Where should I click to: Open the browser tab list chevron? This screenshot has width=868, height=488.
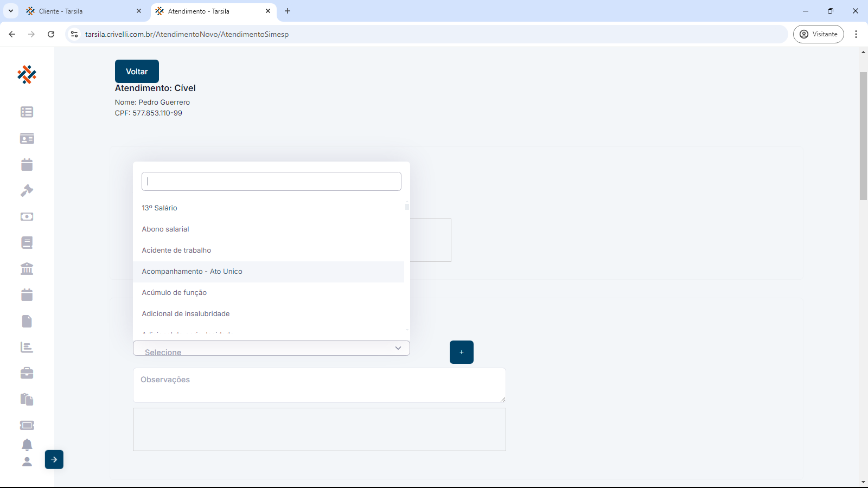pos(10,11)
